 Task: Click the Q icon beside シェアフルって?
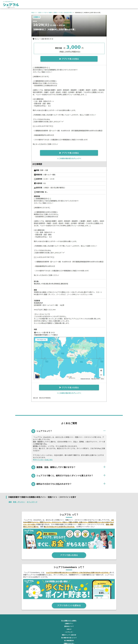tap(33, 431)
